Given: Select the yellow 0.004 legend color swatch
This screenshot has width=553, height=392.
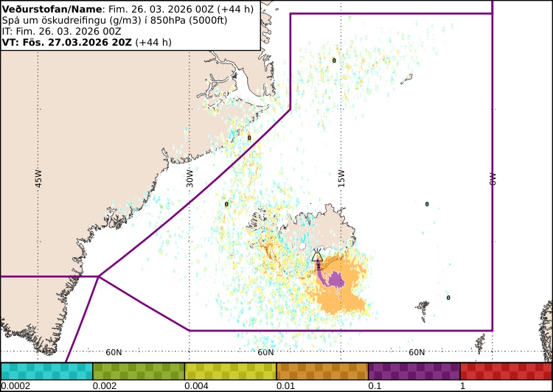Looking at the screenshot, I should pyautogui.click(x=230, y=371).
